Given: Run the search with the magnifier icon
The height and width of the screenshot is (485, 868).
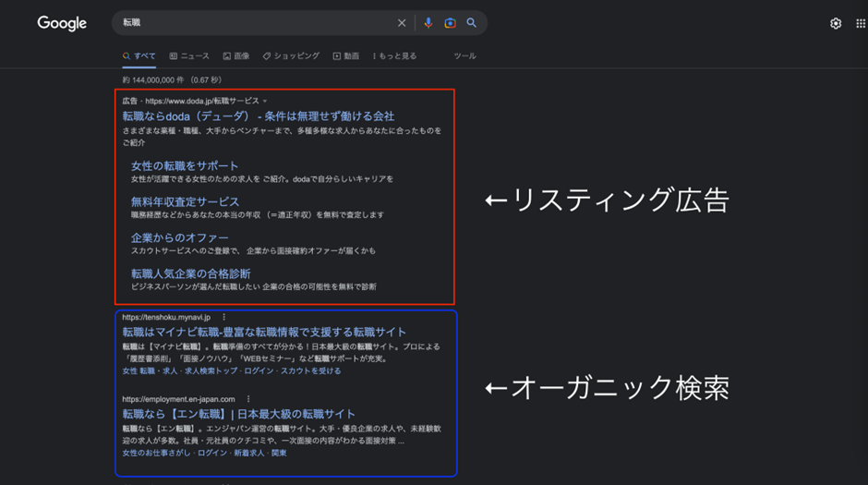Looking at the screenshot, I should click(x=471, y=23).
